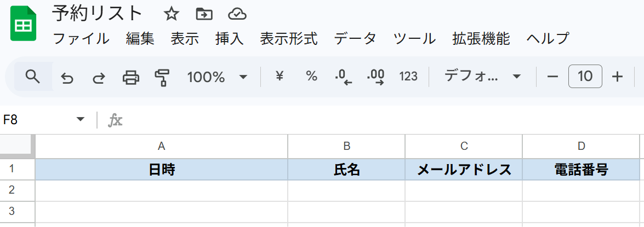
Task: Increase font size with plus button
Action: tap(618, 77)
